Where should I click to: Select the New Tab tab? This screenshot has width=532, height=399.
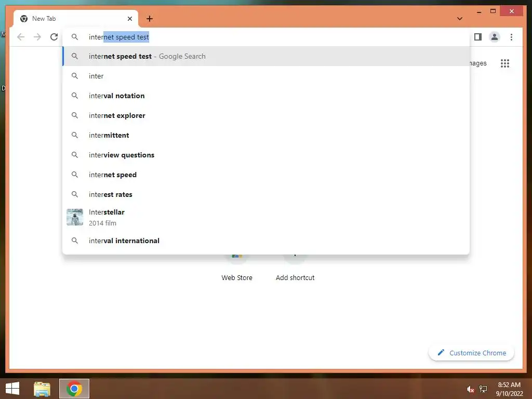[76, 19]
